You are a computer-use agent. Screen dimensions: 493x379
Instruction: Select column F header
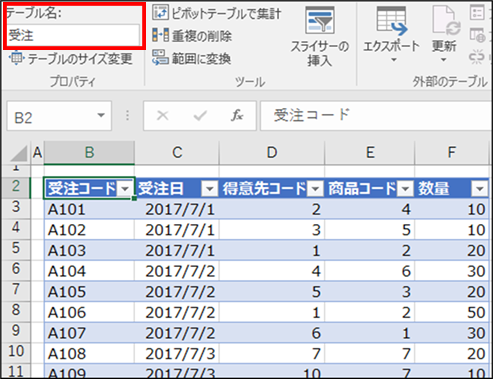pos(451,153)
